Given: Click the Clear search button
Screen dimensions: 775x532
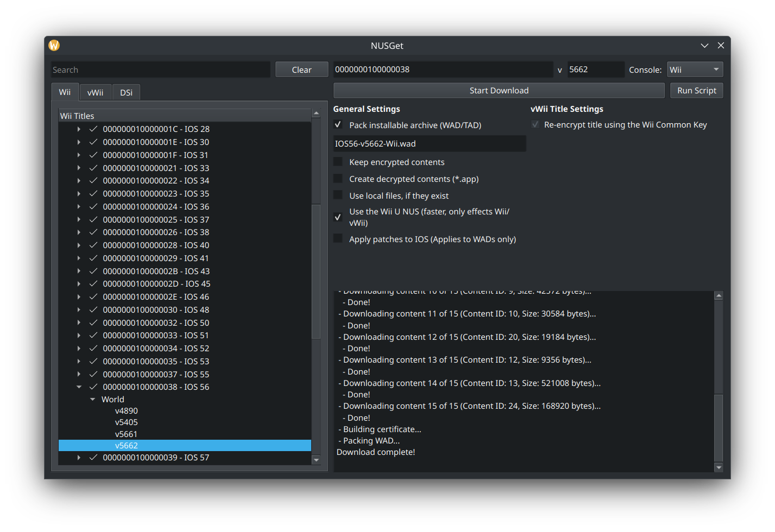Looking at the screenshot, I should coord(301,69).
